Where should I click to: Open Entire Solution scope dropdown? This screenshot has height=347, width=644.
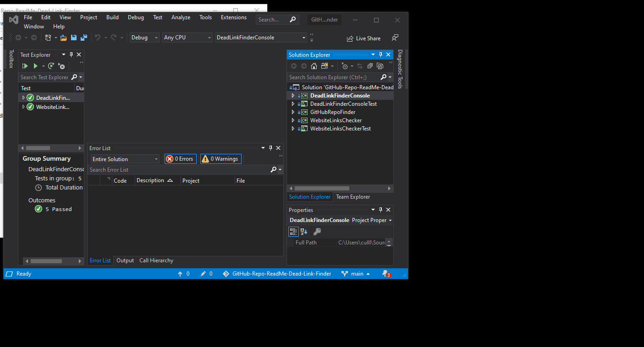point(125,159)
